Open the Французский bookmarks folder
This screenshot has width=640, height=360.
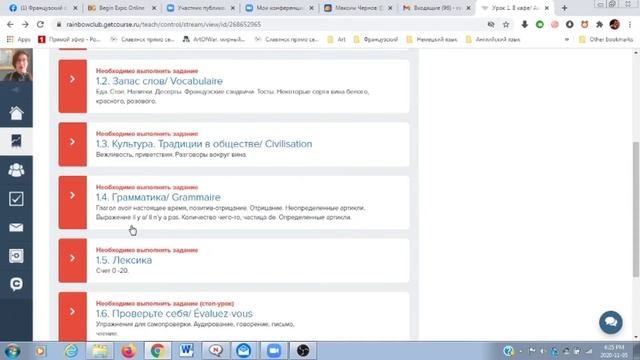coord(376,40)
